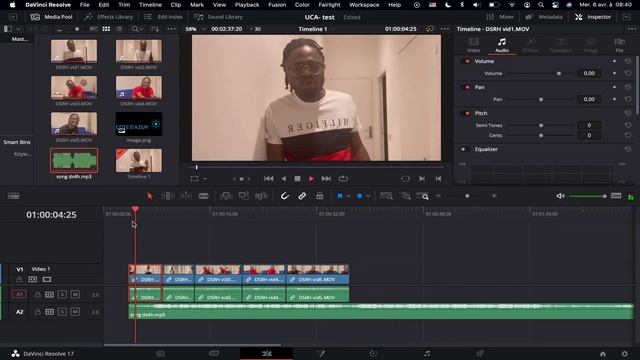Open macOS Control Center icon
This screenshot has height=360, width=640.
[x=555, y=5]
